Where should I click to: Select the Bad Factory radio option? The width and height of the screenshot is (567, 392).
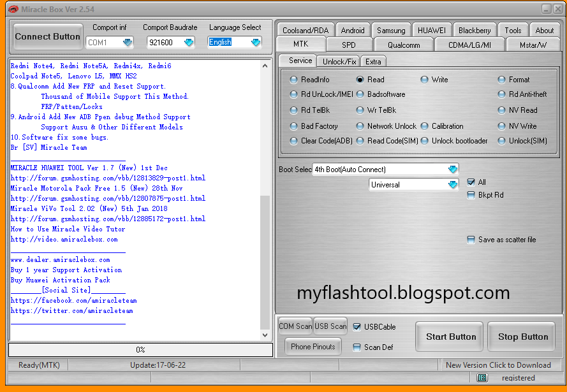click(314, 126)
